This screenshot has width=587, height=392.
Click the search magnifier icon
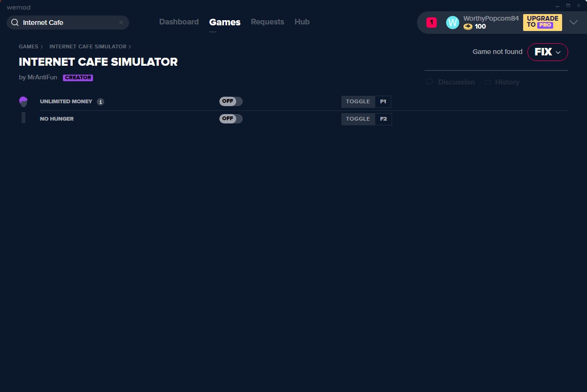click(x=15, y=23)
